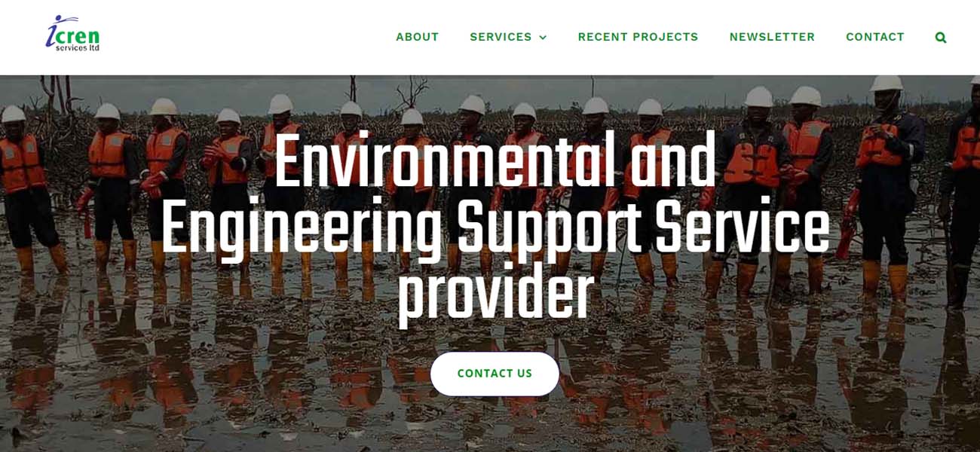
Task: Select the Services menu label
Action: (x=501, y=37)
